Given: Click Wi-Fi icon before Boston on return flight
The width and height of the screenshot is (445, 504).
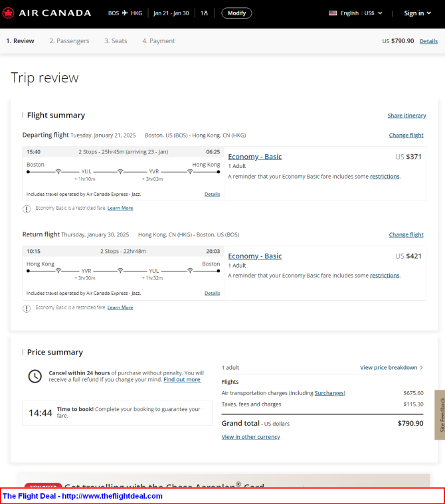Looking at the screenshot, I should click(190, 271).
